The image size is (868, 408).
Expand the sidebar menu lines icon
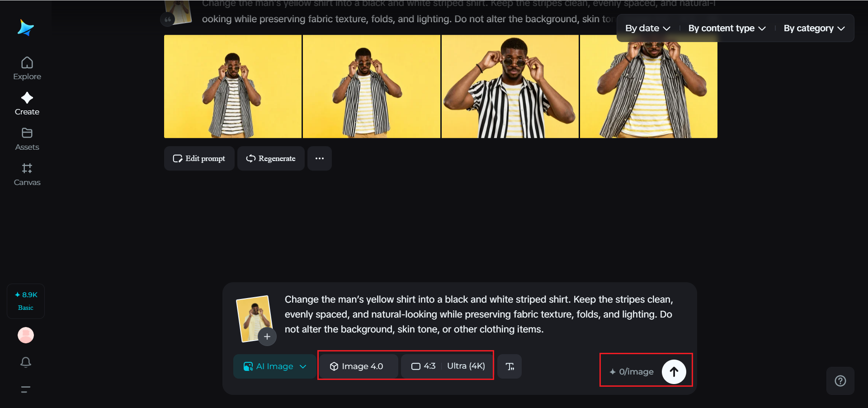[x=26, y=389]
